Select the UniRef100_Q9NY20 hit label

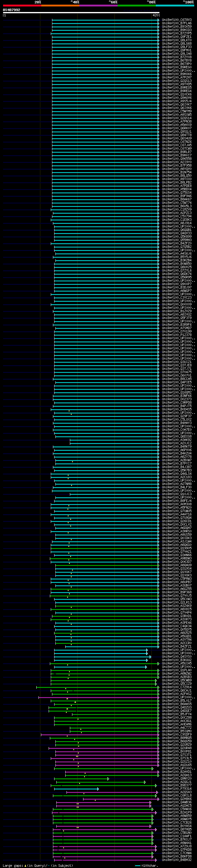[177, 778]
